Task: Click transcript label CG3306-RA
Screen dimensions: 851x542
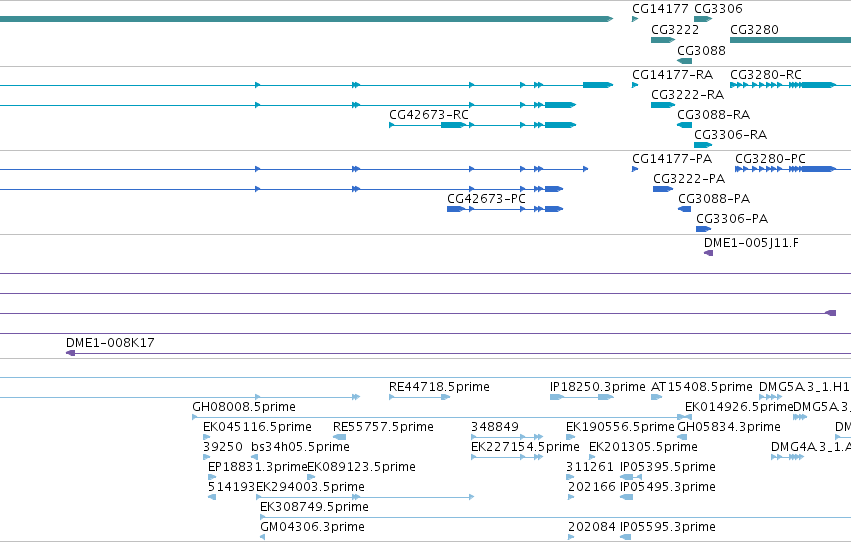Action: [x=731, y=135]
